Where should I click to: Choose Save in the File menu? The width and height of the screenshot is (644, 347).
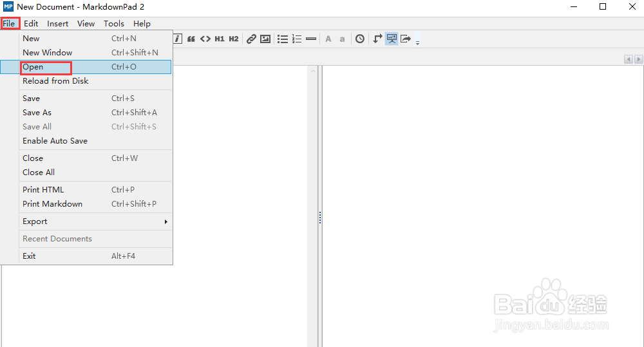(x=86, y=98)
